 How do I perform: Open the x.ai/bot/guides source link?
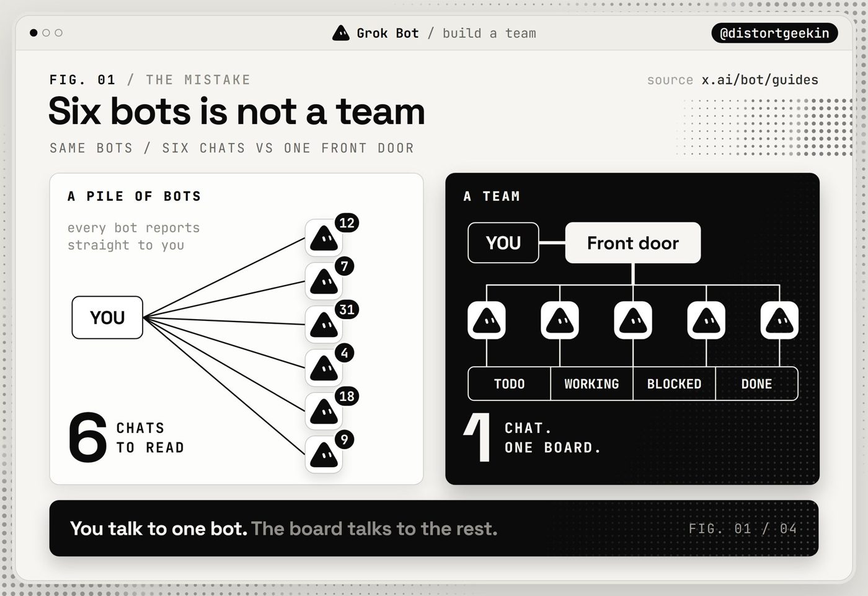[x=760, y=80]
